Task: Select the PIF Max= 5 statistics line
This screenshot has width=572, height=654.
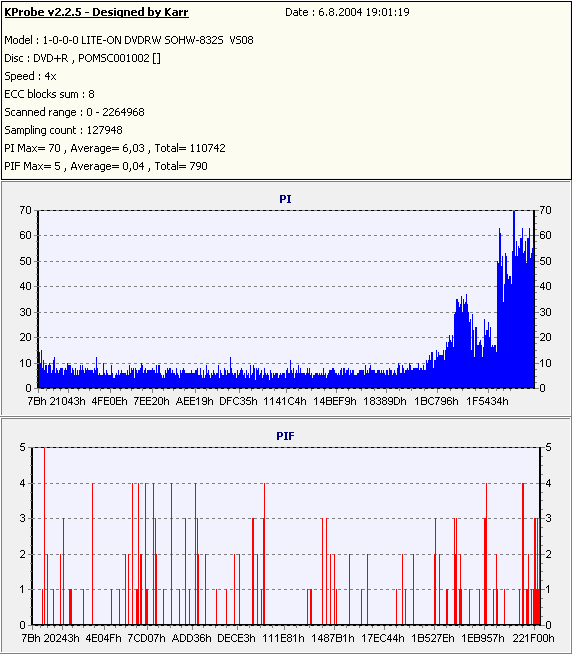Action: [x=106, y=166]
